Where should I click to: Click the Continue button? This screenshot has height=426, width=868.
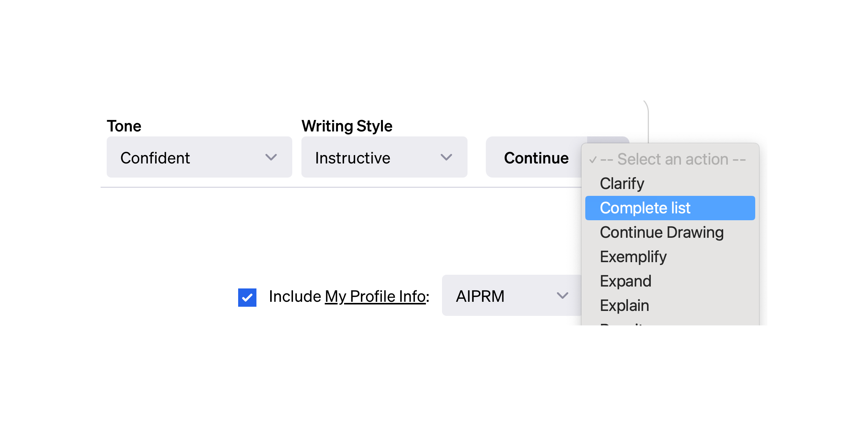(536, 158)
